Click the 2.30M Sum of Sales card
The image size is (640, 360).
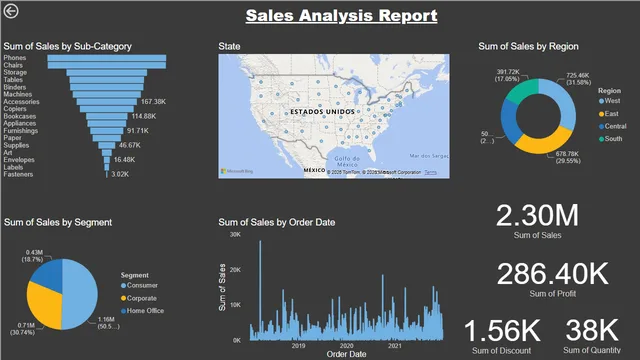537,221
